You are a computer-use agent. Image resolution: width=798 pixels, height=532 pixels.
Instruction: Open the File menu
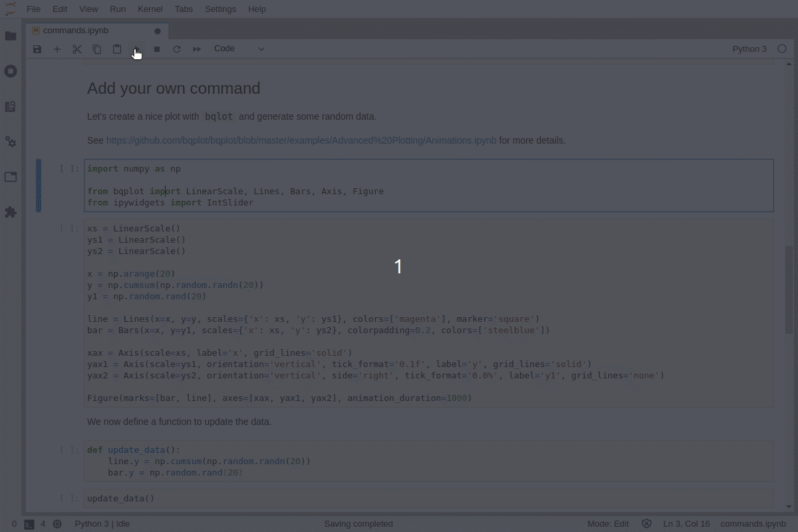tap(33, 9)
